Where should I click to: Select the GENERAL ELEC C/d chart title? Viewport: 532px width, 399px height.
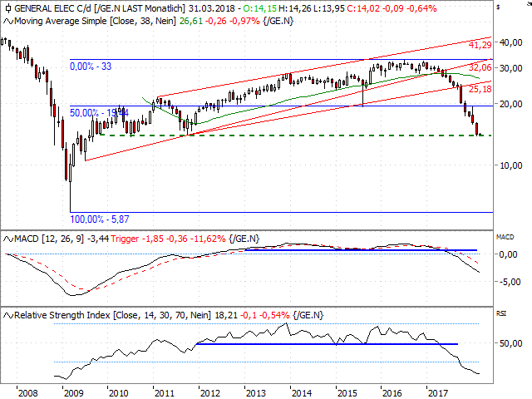[52, 8]
